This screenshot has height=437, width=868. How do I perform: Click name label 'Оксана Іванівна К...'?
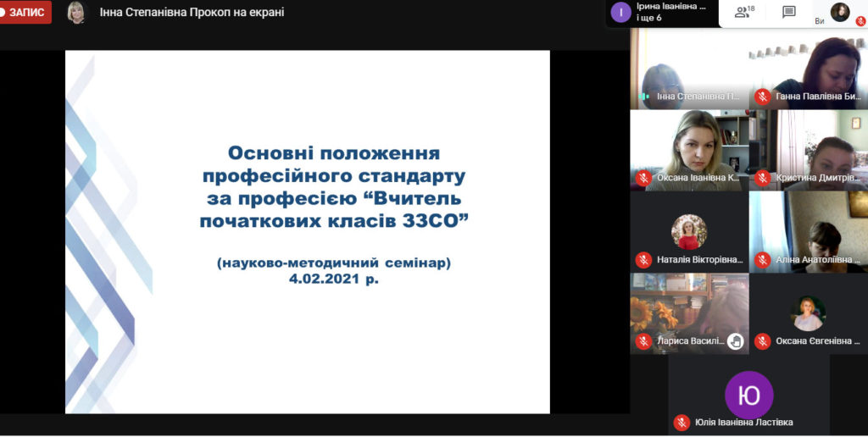click(698, 178)
